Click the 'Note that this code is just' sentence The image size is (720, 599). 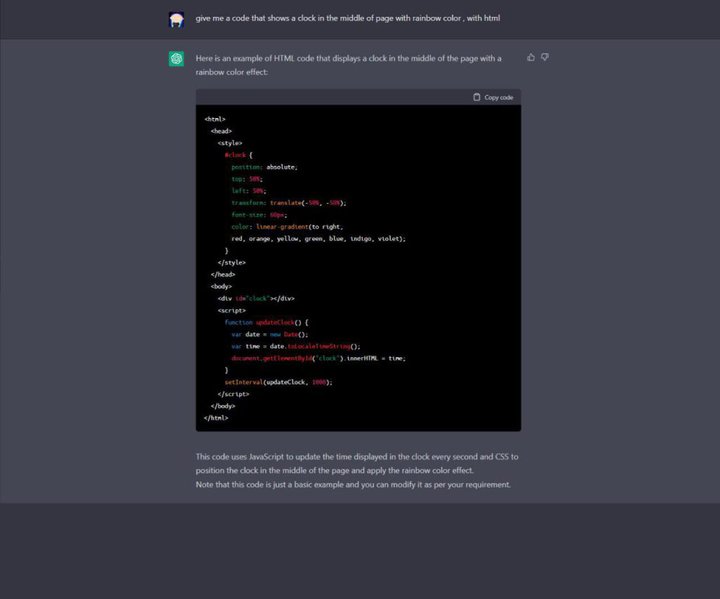pyautogui.click(x=353, y=485)
